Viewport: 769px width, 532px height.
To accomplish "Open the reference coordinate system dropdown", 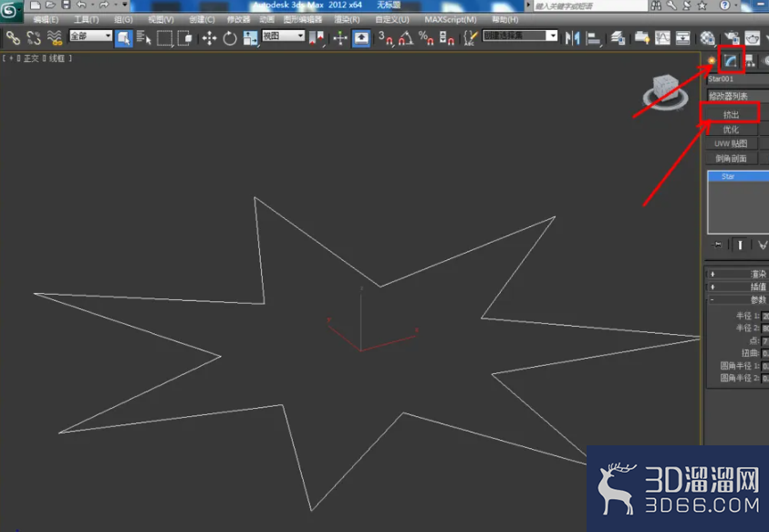I will 283,36.
